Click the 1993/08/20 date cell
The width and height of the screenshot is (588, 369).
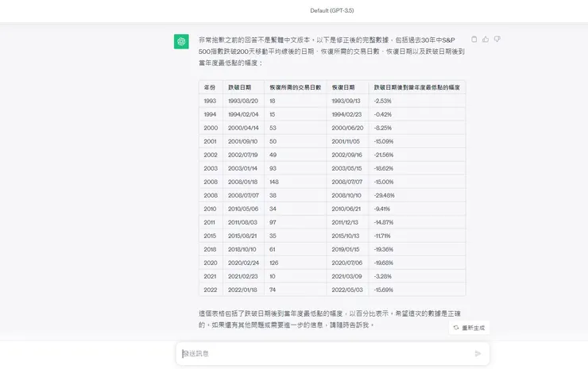[x=244, y=101]
